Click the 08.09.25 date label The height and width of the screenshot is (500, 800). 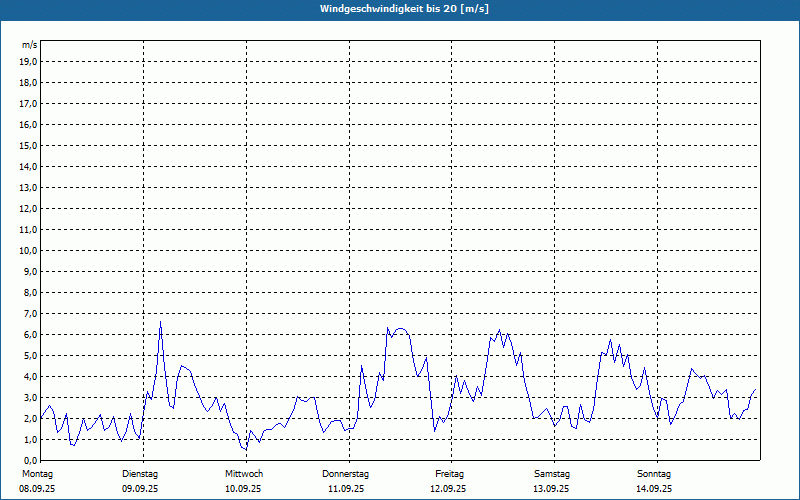tap(37, 489)
